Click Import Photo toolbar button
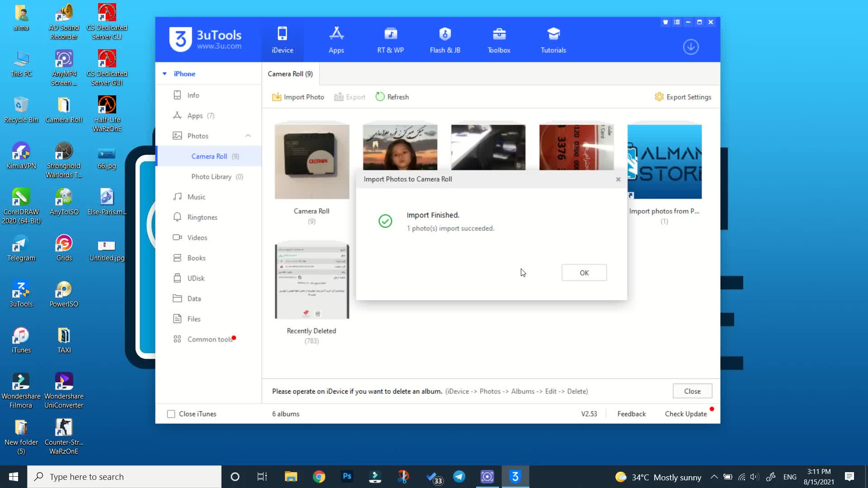 [x=298, y=97]
